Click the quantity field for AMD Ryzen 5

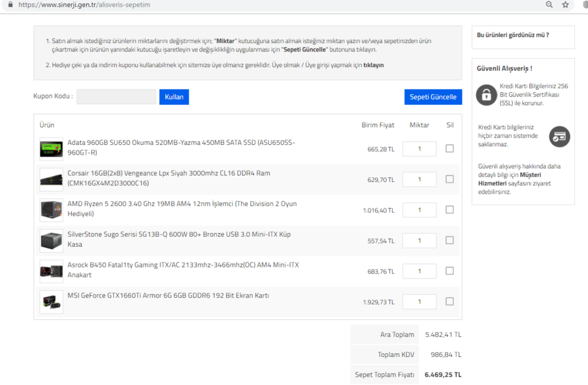click(x=419, y=210)
